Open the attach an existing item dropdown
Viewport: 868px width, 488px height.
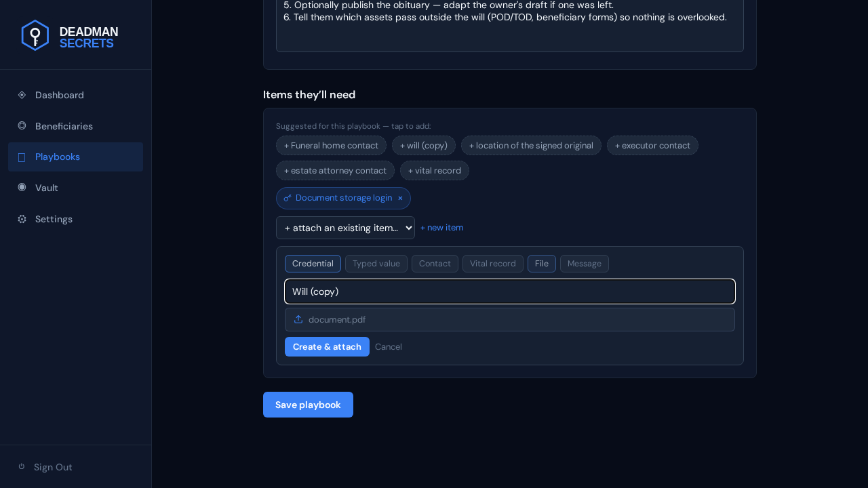tap(345, 228)
